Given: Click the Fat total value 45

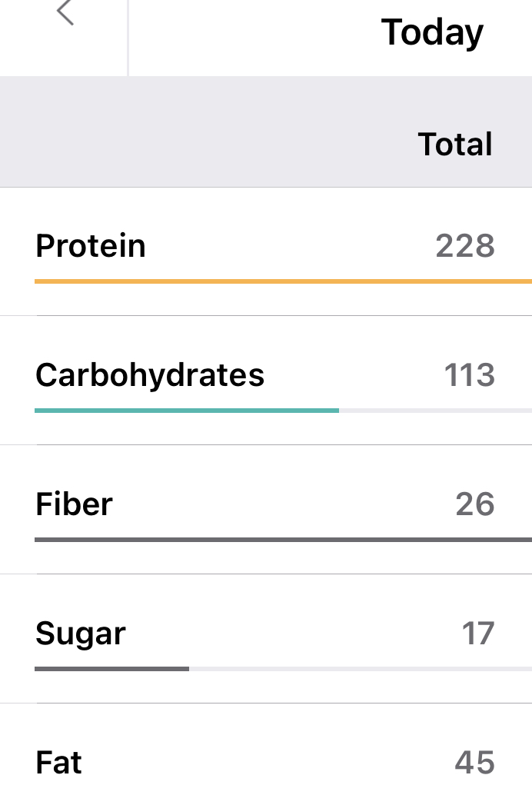Looking at the screenshot, I should pos(475,763).
